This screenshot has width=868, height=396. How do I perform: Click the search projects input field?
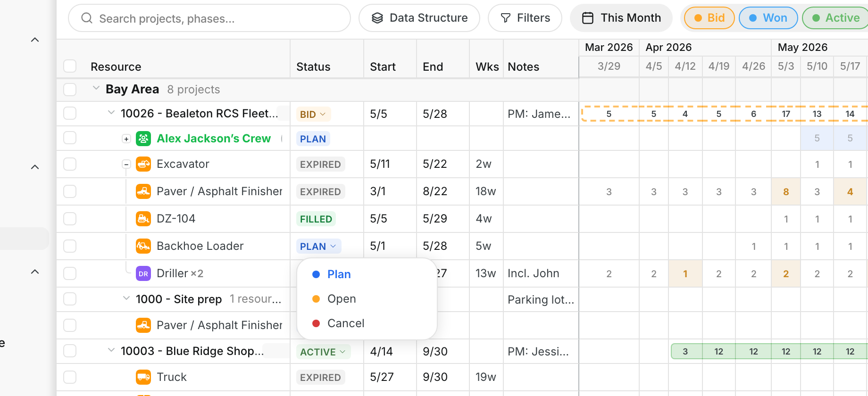(209, 18)
